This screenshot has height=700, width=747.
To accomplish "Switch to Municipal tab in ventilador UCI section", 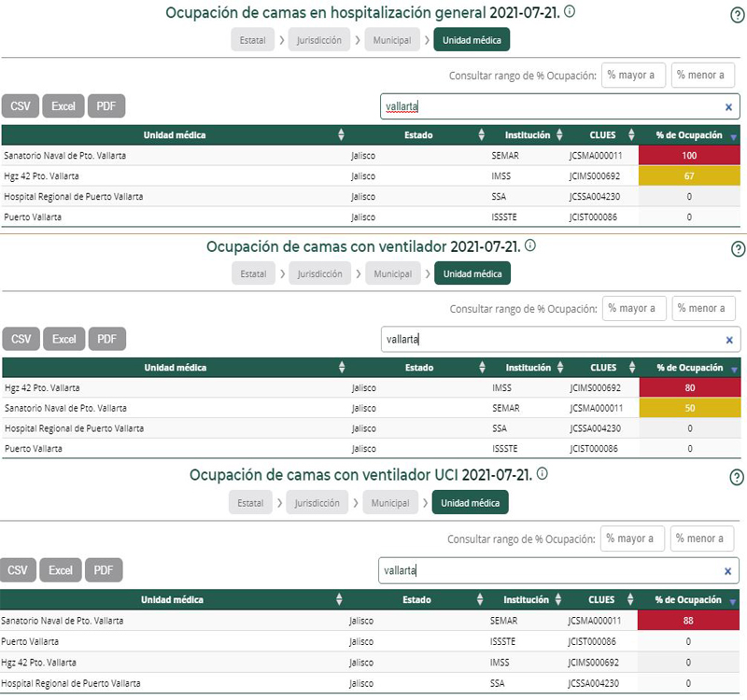I will pos(390,502).
